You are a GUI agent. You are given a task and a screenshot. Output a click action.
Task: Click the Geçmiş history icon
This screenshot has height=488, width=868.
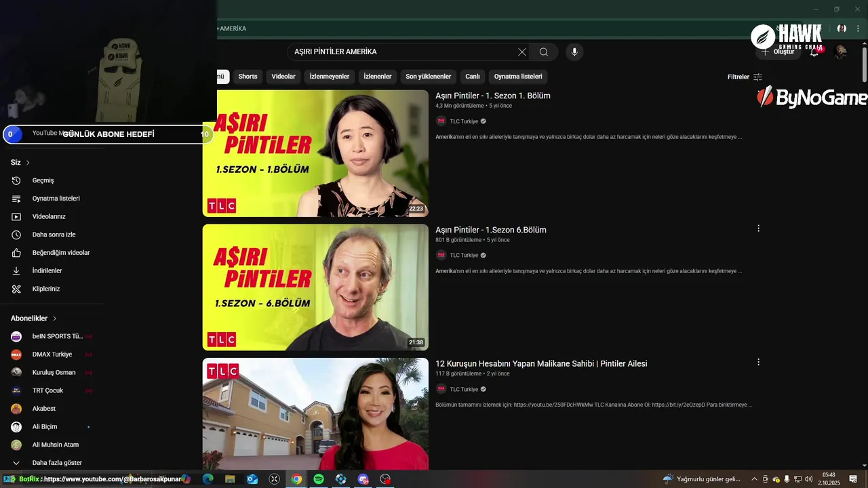(16, 180)
